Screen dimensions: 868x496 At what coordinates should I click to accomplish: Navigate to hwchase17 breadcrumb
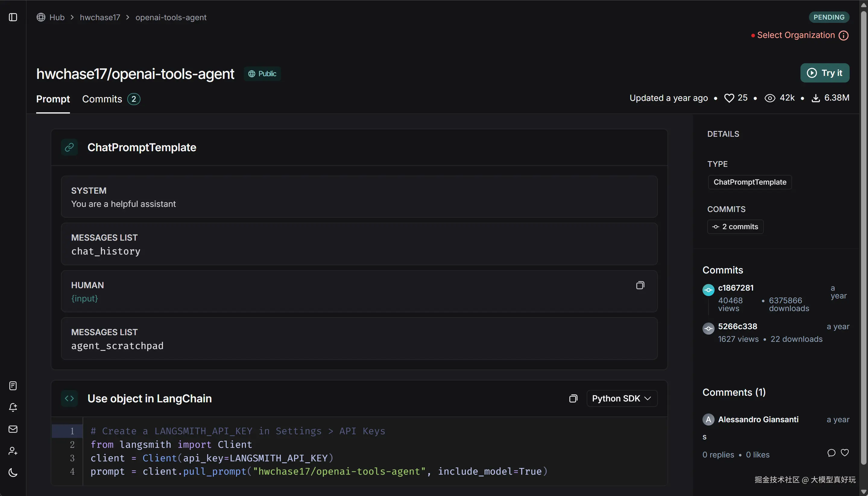[x=100, y=17]
